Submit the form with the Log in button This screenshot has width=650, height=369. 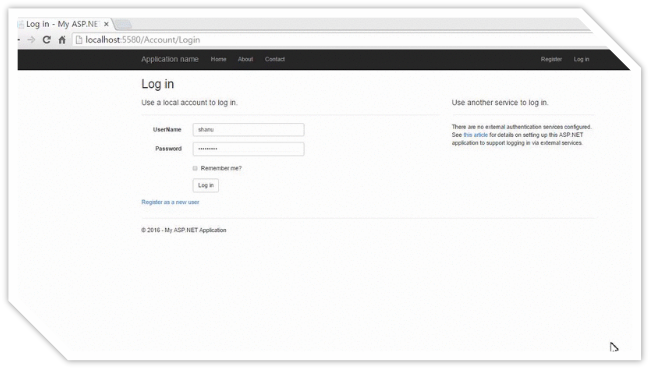tap(206, 185)
